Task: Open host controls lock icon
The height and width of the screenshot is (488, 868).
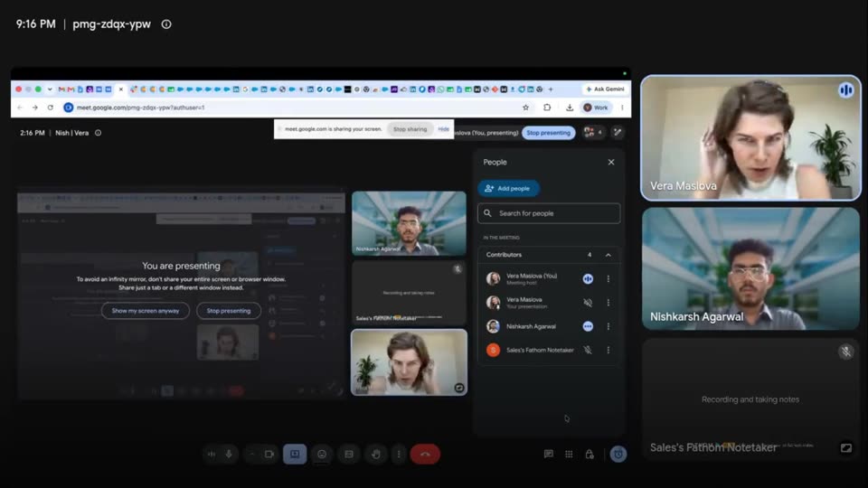Action: 590,455
